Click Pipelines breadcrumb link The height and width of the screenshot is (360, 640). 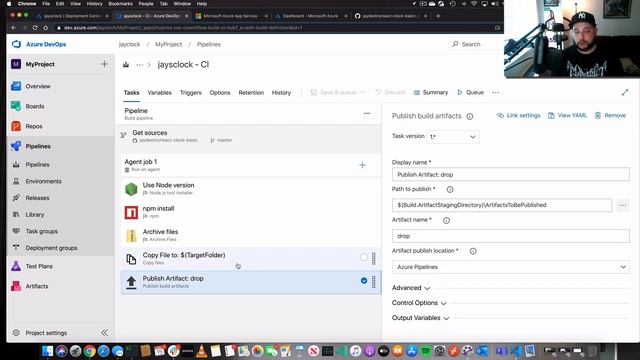pos(209,44)
